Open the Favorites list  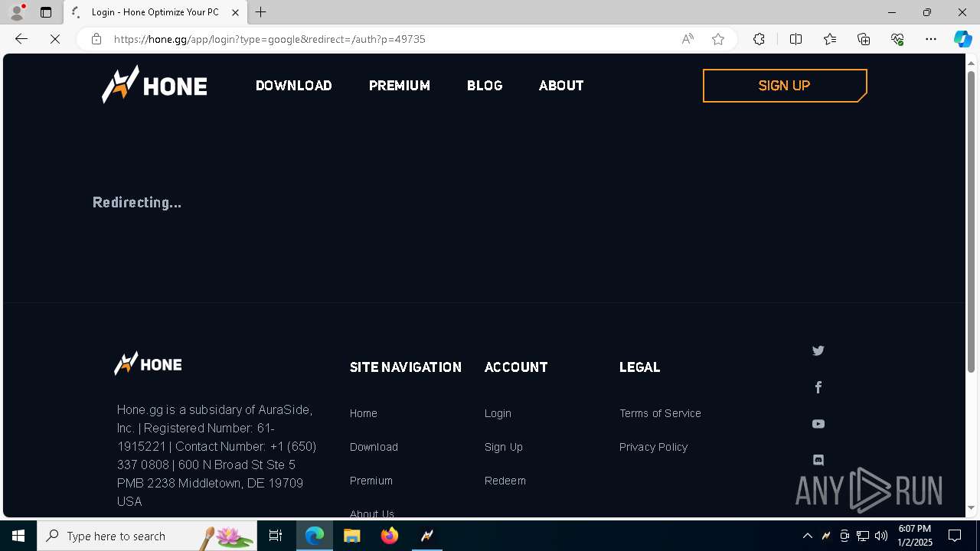click(830, 39)
